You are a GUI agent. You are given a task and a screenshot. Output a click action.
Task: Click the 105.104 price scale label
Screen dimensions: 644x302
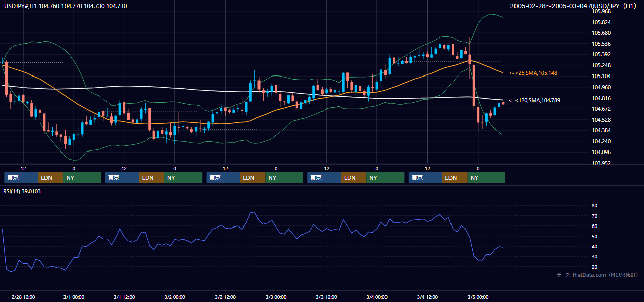[x=601, y=76]
